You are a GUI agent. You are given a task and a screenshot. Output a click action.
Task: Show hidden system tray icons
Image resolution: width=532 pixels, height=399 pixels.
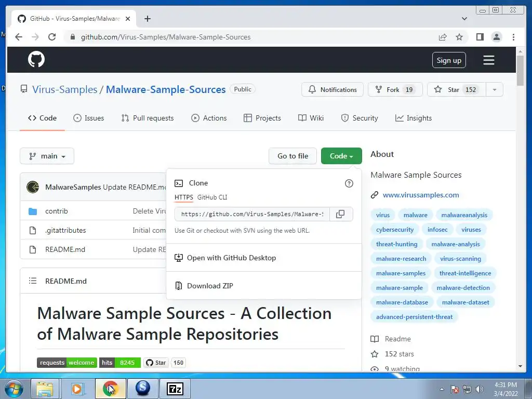(442, 389)
